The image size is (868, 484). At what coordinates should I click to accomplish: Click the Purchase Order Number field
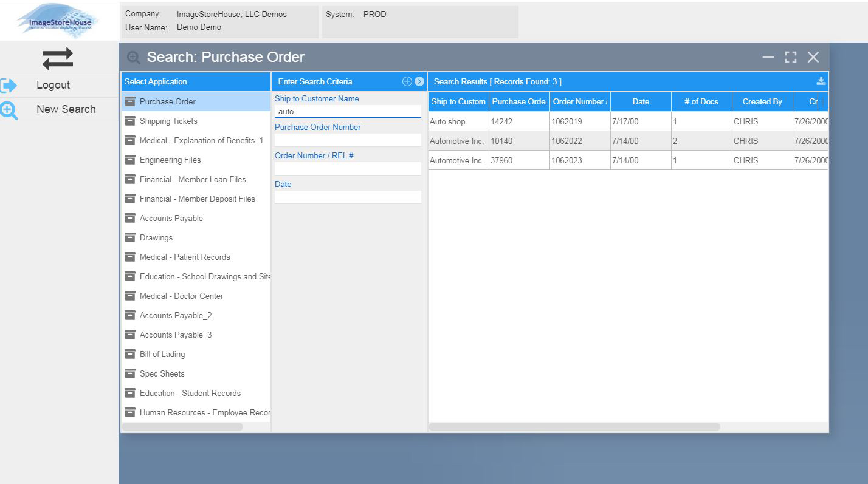348,140
